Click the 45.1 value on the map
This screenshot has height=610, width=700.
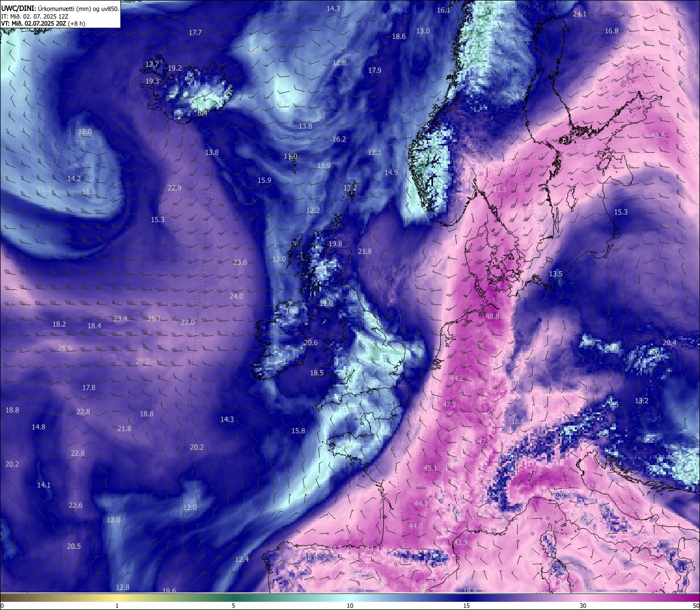point(430,468)
